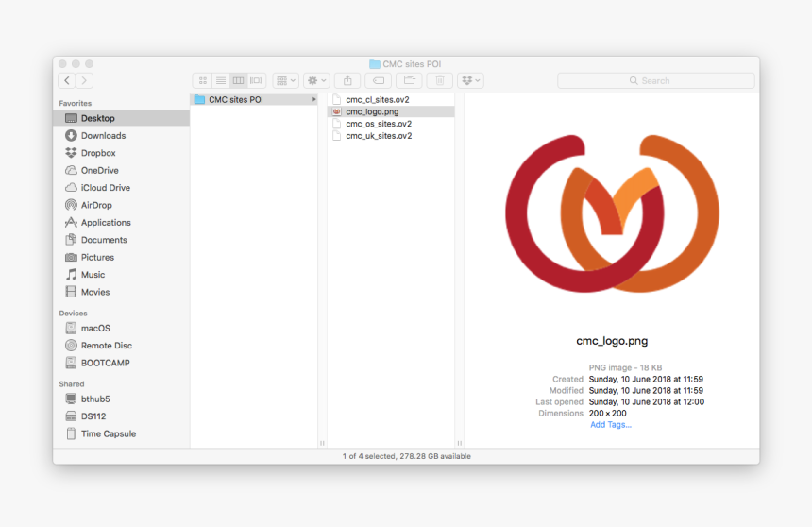Select DS112 under Shared
The height and width of the screenshot is (527, 812).
121,416
